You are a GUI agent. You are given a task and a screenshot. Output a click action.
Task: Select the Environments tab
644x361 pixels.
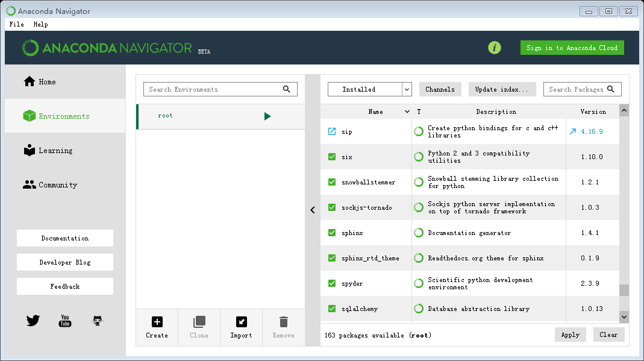(x=65, y=116)
